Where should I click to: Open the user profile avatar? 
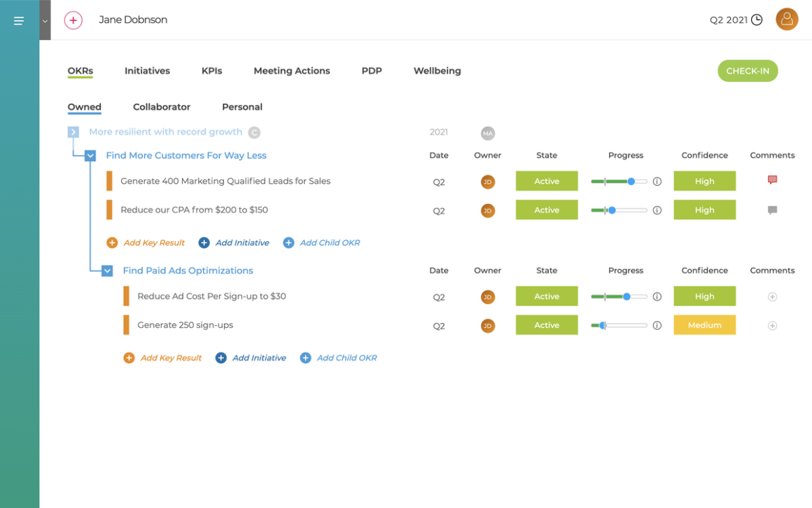point(787,19)
